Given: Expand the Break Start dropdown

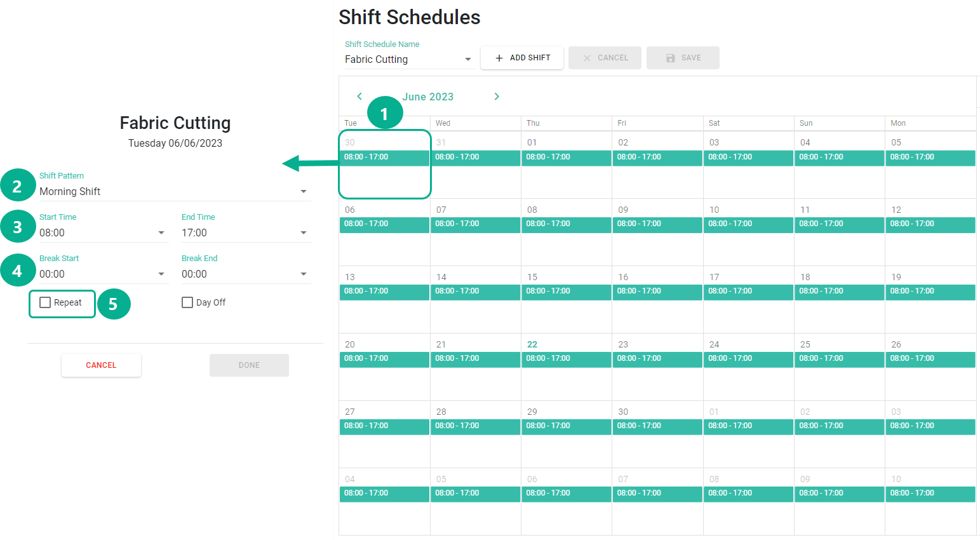Looking at the screenshot, I should (x=161, y=274).
